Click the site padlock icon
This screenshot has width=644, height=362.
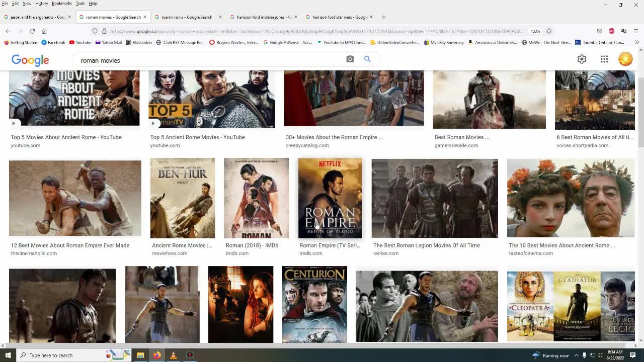point(104,31)
